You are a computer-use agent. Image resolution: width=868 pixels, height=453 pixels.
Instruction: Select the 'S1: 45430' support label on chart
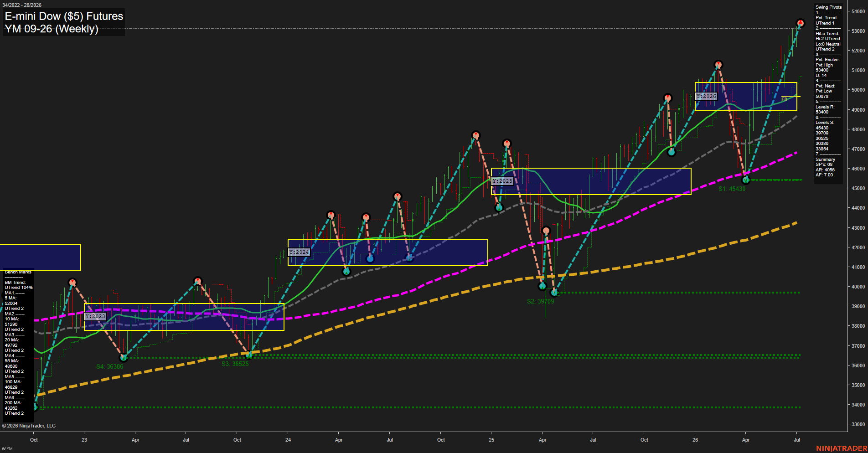click(x=732, y=189)
